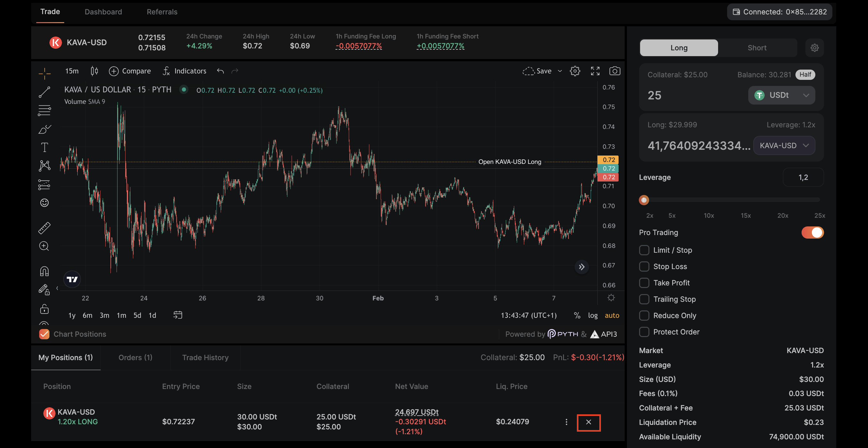The image size is (868, 448).
Task: Collapse the drawing toolbar arrow
Action: 57,288
